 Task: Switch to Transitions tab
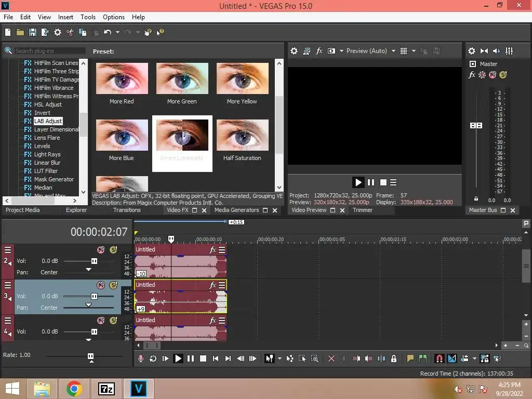point(127,210)
